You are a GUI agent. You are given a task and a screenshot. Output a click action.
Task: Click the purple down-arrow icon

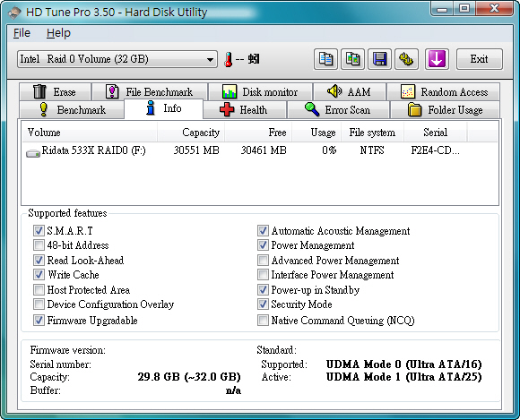tap(437, 59)
